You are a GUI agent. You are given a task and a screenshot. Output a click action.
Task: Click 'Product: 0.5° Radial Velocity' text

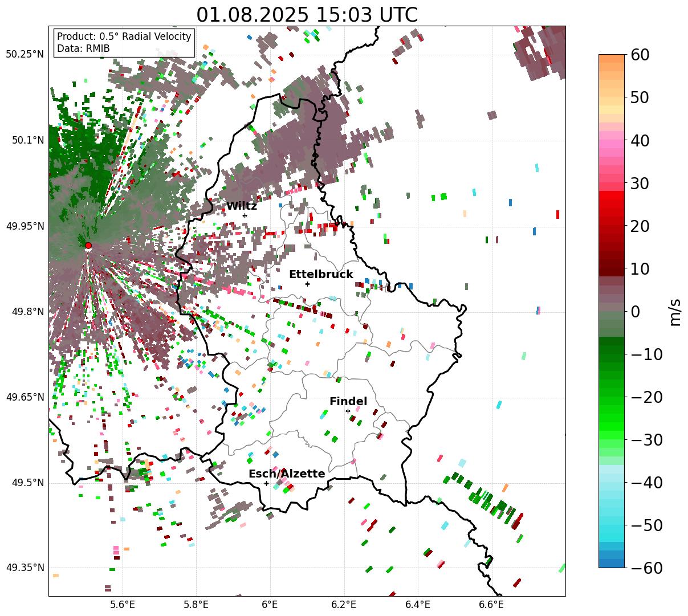tap(124, 36)
